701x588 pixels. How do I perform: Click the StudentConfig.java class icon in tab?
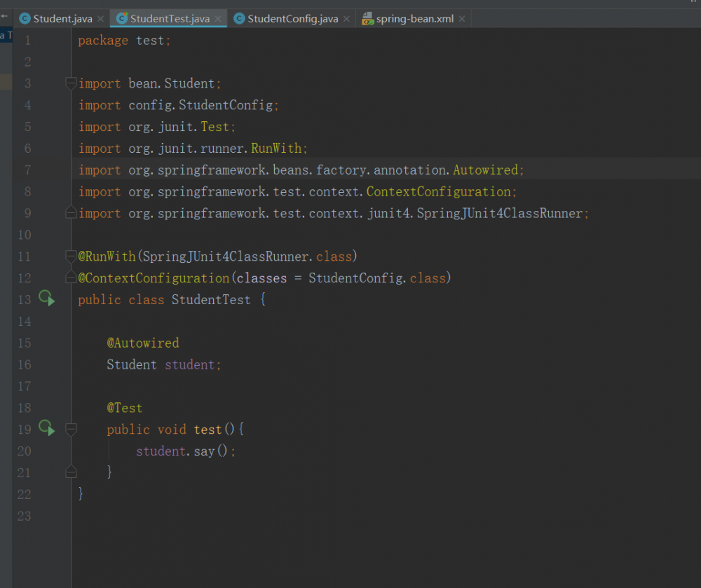point(240,19)
